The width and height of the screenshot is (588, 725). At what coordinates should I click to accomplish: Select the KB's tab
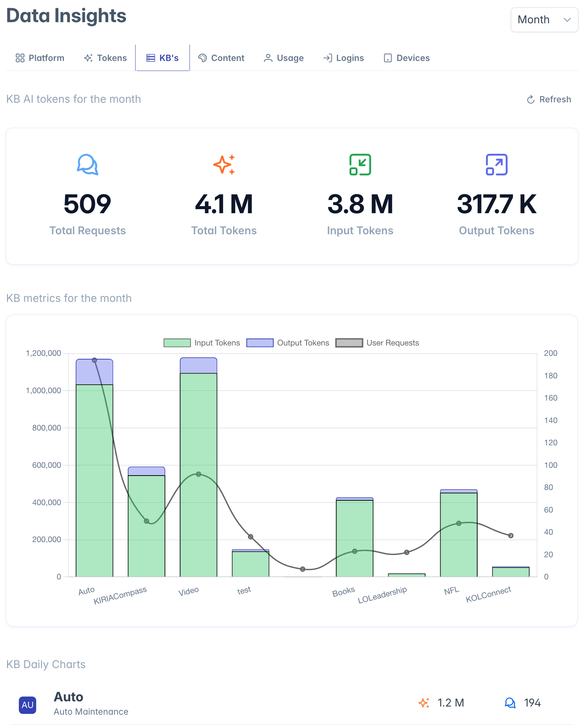[x=163, y=58]
